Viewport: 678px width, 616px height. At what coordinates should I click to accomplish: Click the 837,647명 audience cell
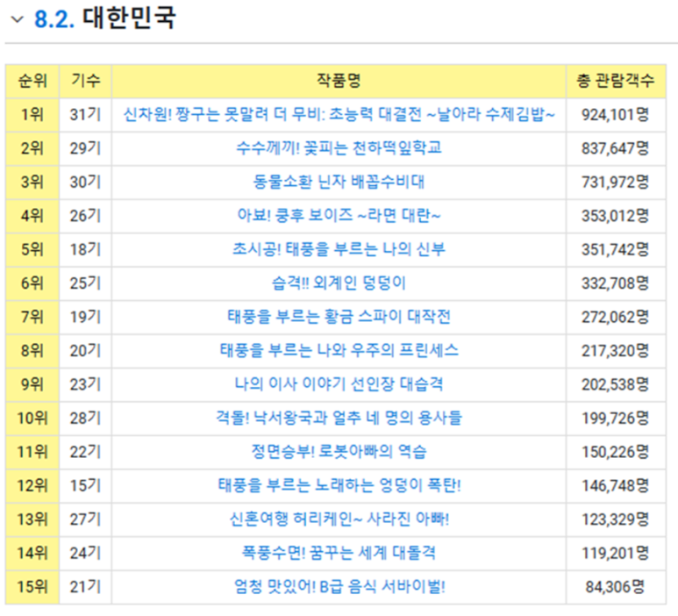pos(616,148)
